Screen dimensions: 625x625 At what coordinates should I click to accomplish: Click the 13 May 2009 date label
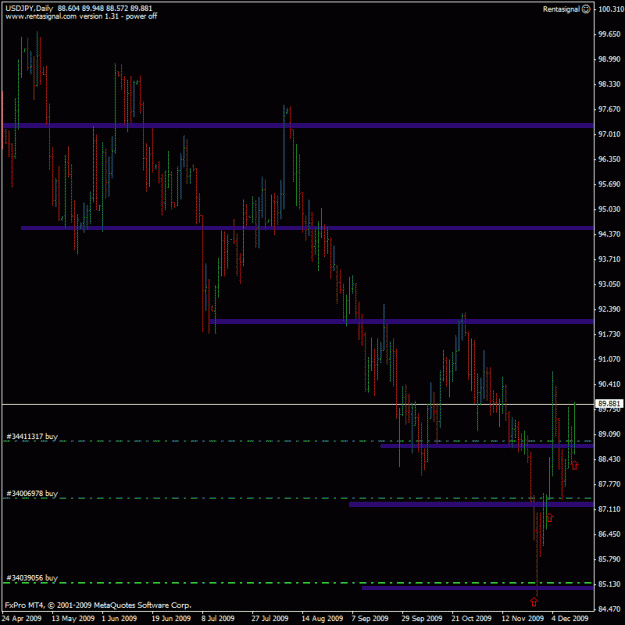tap(73, 618)
